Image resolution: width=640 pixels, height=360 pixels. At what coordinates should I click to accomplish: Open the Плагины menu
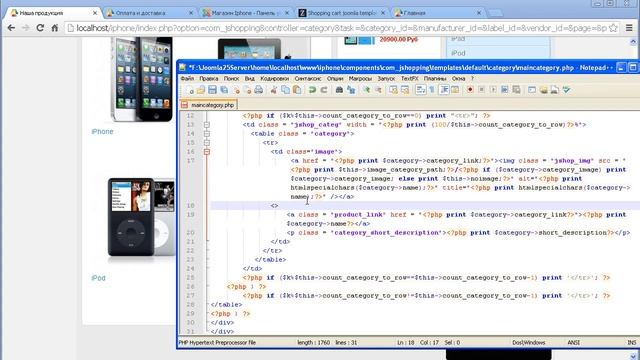(435, 78)
